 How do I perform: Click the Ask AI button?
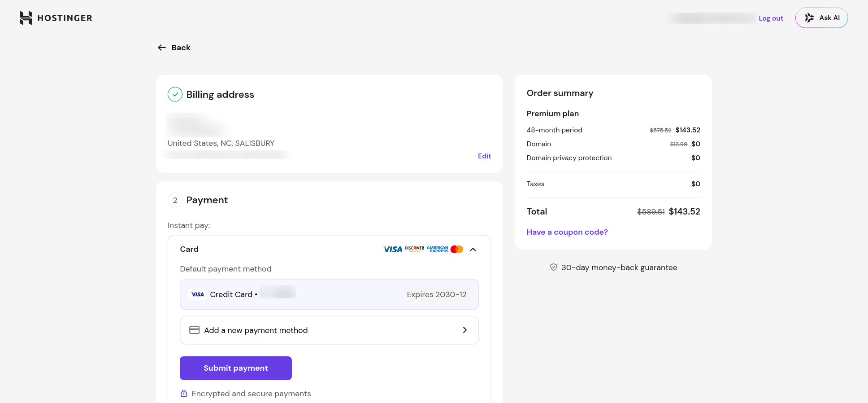click(821, 18)
